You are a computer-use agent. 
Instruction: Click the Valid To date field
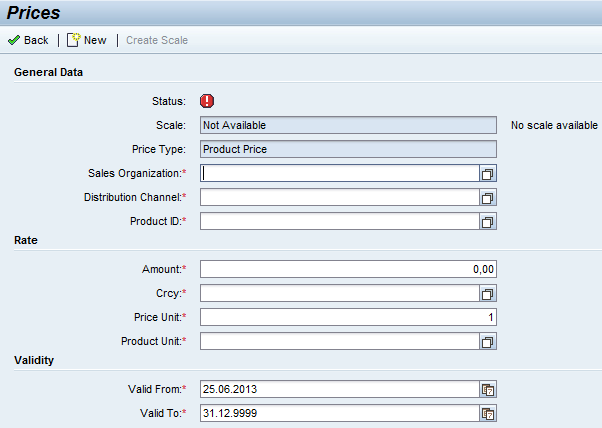pyautogui.click(x=339, y=413)
